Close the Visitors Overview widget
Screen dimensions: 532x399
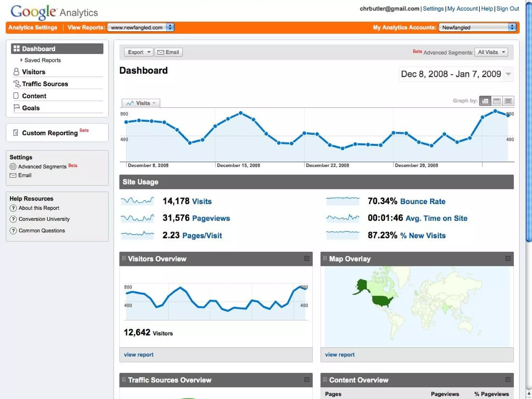[x=307, y=258]
